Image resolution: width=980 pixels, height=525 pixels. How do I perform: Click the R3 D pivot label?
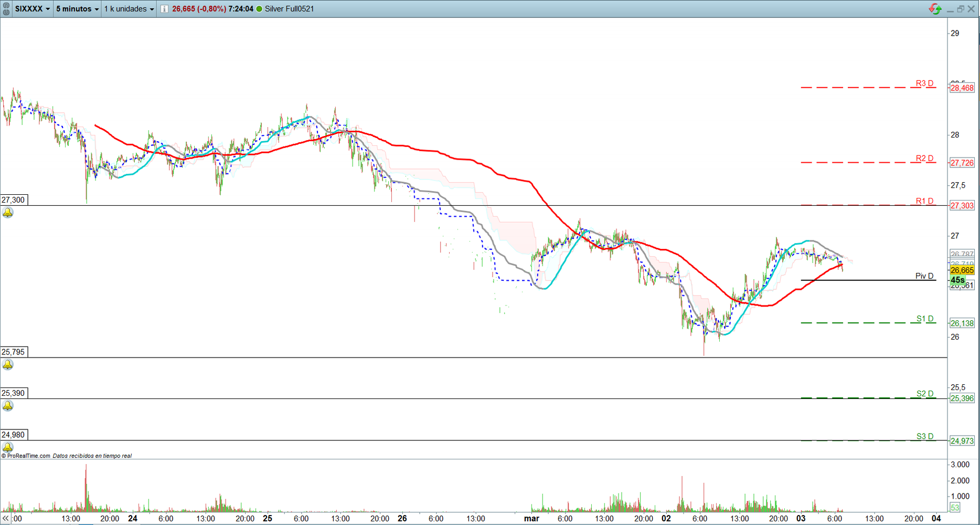click(925, 83)
